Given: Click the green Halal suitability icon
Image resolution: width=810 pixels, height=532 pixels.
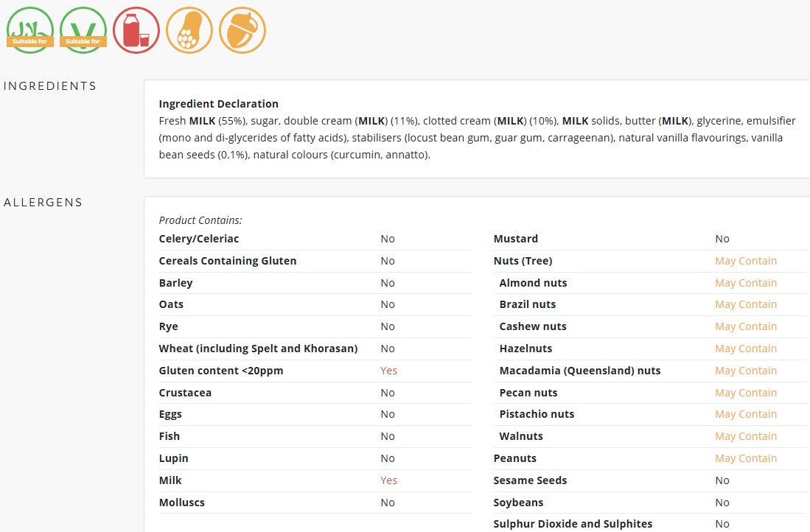Looking at the screenshot, I should [x=30, y=30].
